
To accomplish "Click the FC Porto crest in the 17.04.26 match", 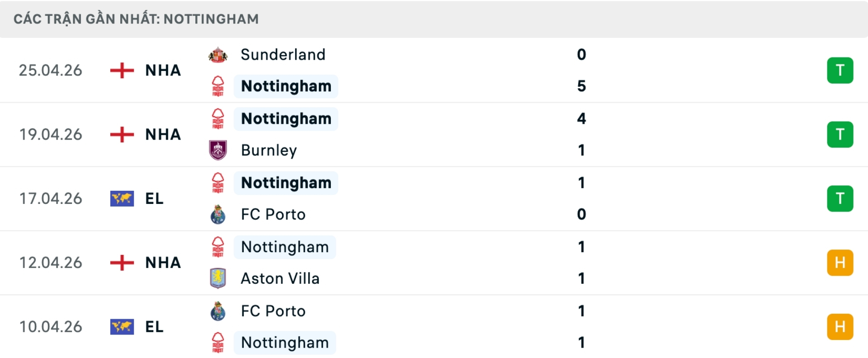I will click(218, 214).
